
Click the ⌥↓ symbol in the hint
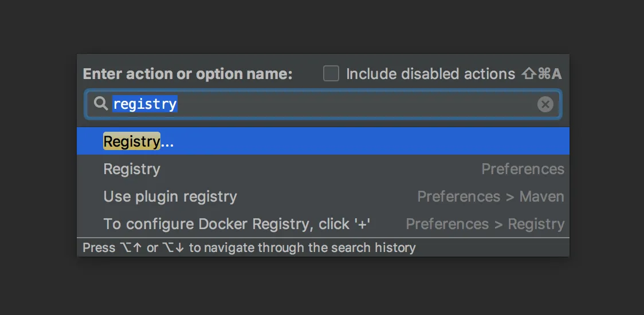(173, 247)
